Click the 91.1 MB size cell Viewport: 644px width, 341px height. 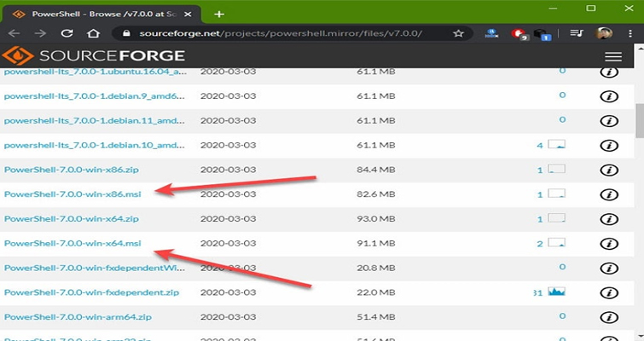[x=376, y=243]
